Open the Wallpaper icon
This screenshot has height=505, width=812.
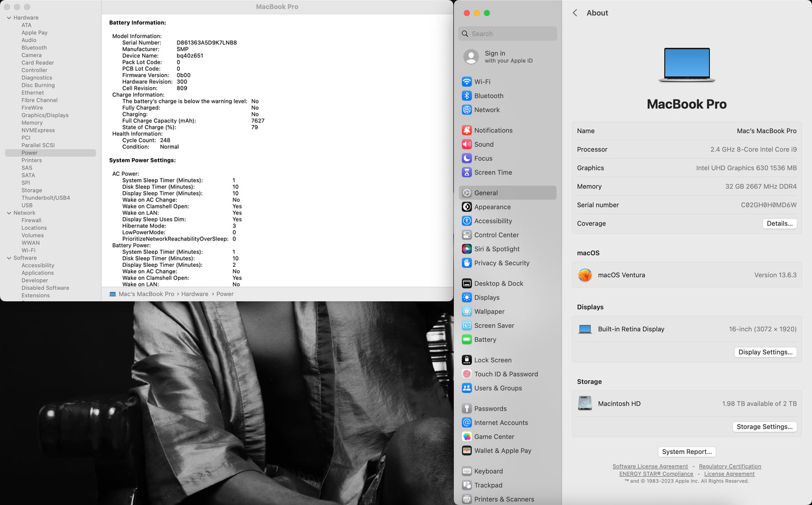click(x=466, y=311)
